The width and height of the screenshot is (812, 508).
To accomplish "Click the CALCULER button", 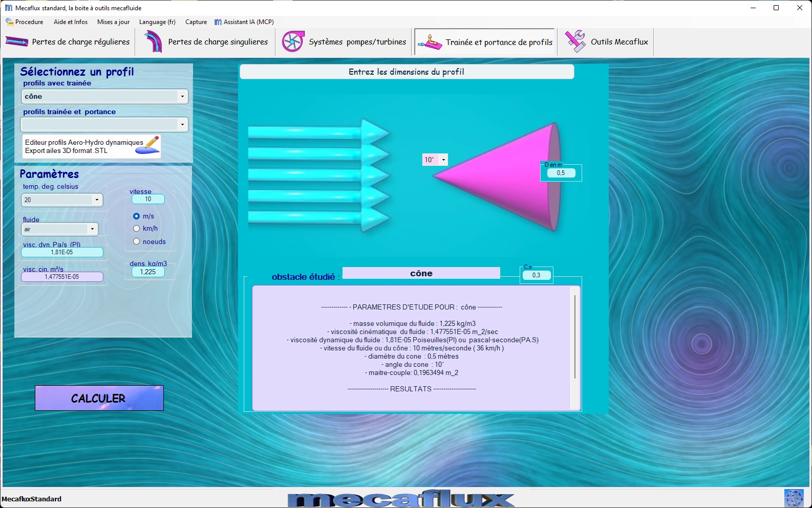I will point(99,398).
